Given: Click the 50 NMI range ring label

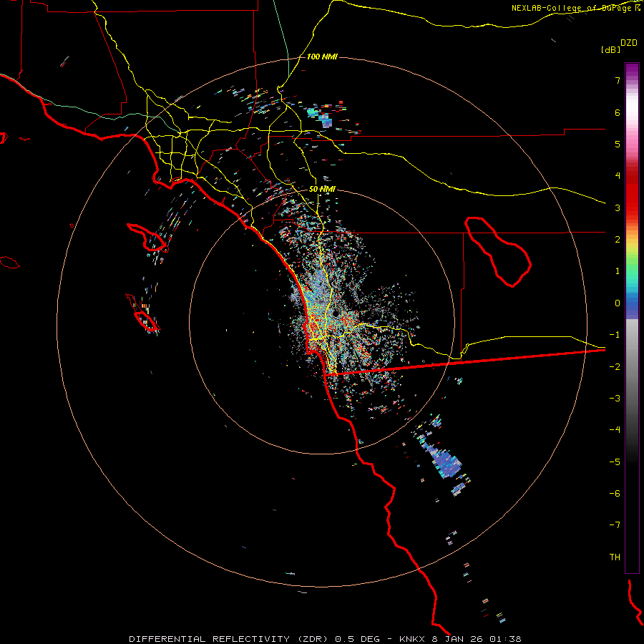Looking at the screenshot, I should pos(322,189).
